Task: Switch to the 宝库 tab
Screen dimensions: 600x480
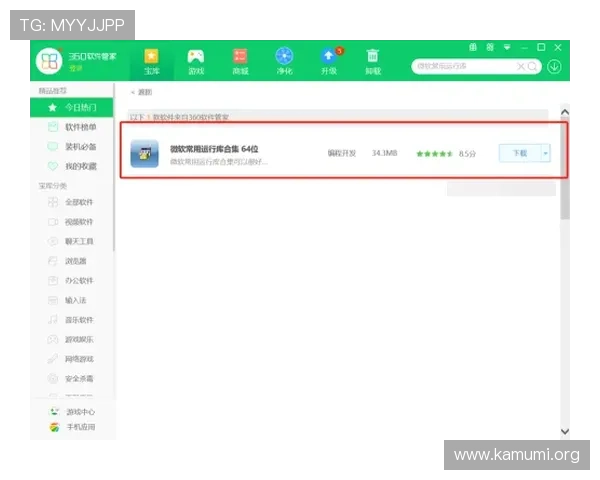Action: point(152,62)
